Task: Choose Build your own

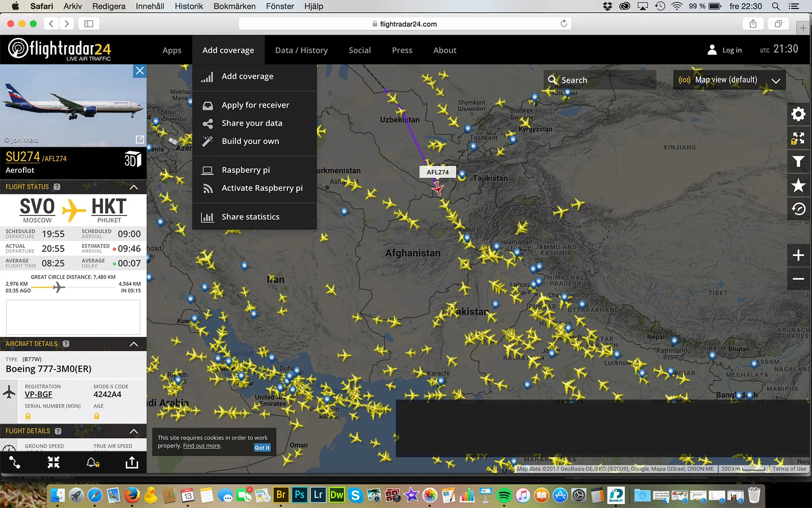Action: 254,141
